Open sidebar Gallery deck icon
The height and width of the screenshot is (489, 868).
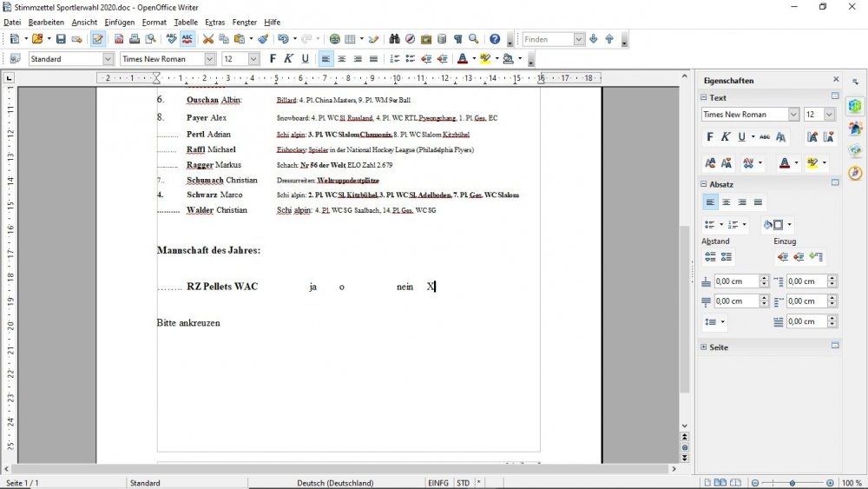click(855, 150)
